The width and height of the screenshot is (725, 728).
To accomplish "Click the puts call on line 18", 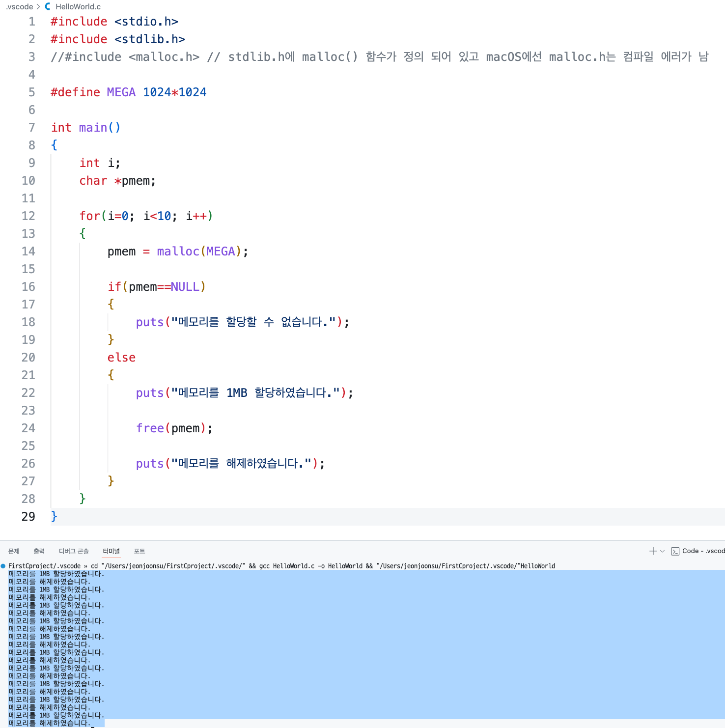I will [x=150, y=322].
